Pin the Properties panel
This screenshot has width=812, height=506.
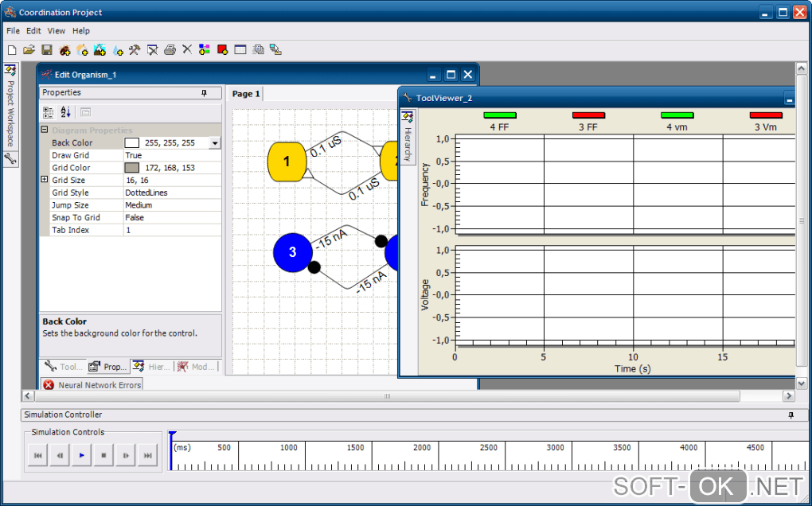coord(204,92)
